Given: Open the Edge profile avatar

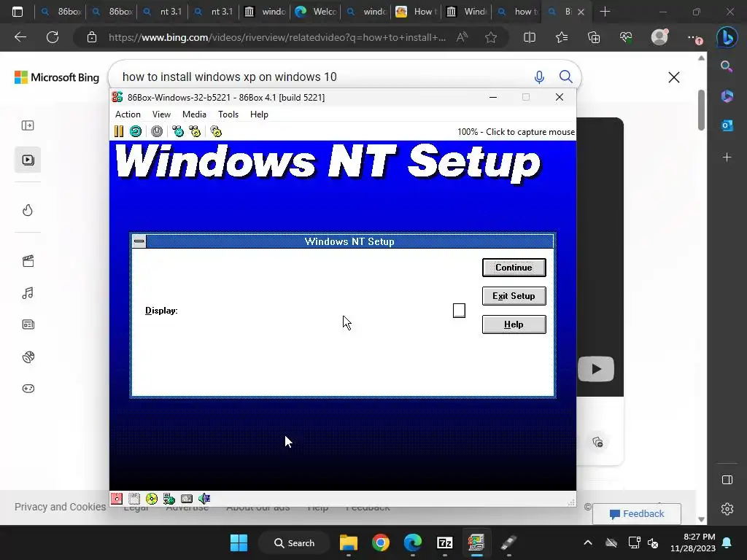Looking at the screenshot, I should [659, 37].
